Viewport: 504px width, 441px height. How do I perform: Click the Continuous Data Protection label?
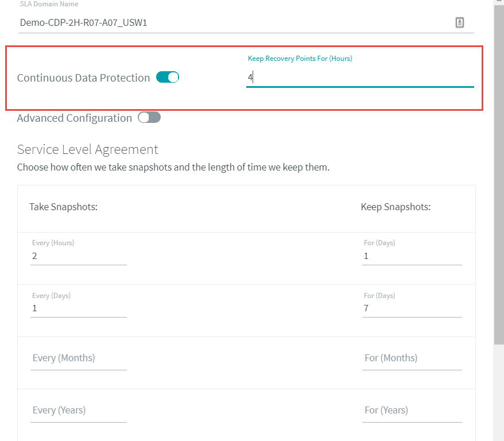tap(83, 78)
